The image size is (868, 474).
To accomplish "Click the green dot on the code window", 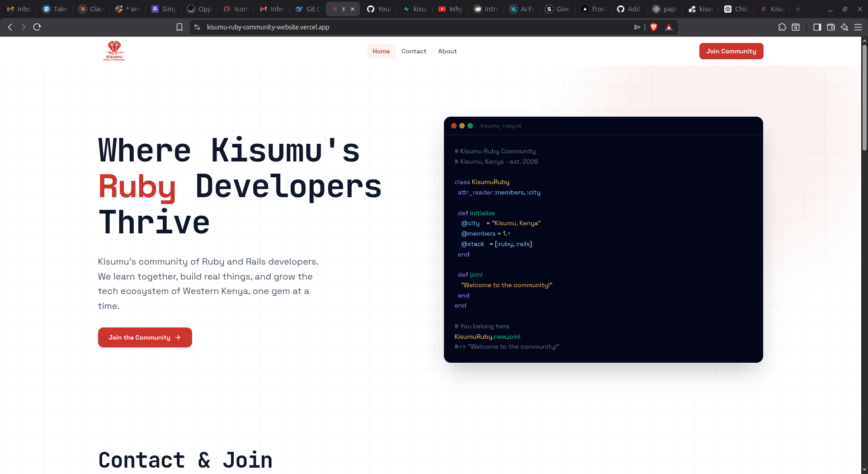I will point(470,126).
